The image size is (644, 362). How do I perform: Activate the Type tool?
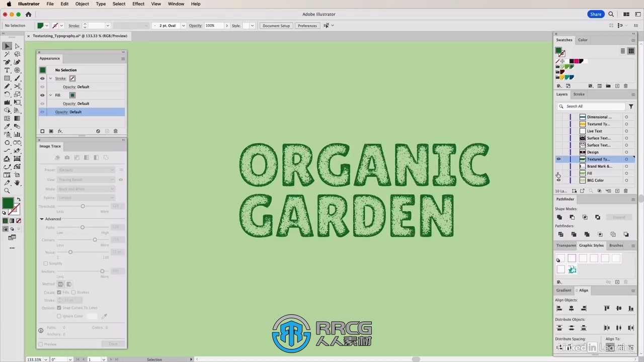(x=7, y=70)
